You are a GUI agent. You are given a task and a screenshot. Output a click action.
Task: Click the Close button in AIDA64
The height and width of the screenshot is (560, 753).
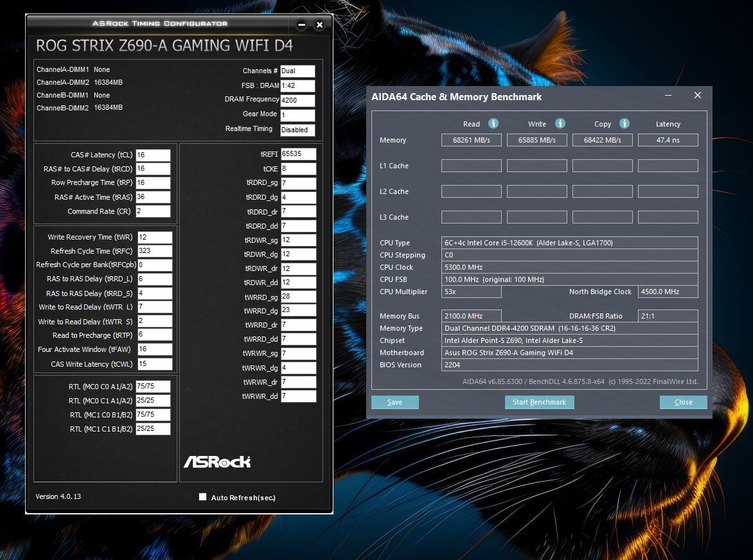tap(684, 402)
